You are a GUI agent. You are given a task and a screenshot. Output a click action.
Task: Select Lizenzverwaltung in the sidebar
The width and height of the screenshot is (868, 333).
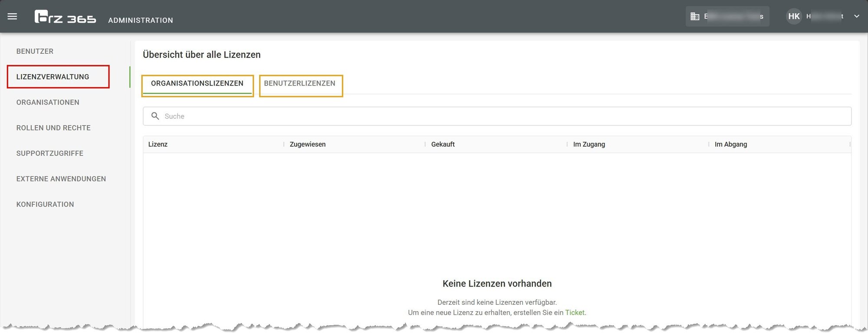[53, 77]
